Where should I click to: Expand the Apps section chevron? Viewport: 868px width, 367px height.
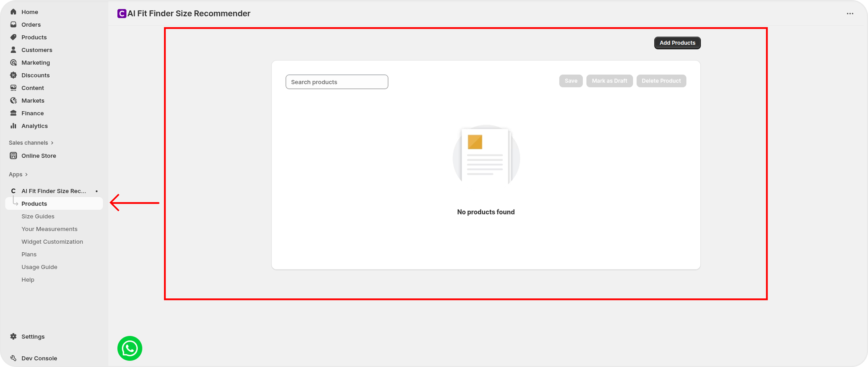pyautogui.click(x=26, y=175)
